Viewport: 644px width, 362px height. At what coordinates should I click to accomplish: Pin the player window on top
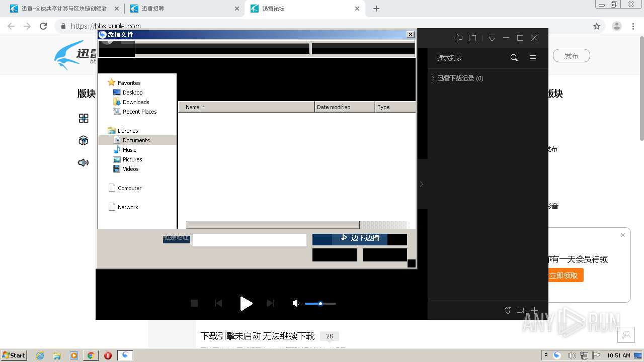tap(458, 38)
